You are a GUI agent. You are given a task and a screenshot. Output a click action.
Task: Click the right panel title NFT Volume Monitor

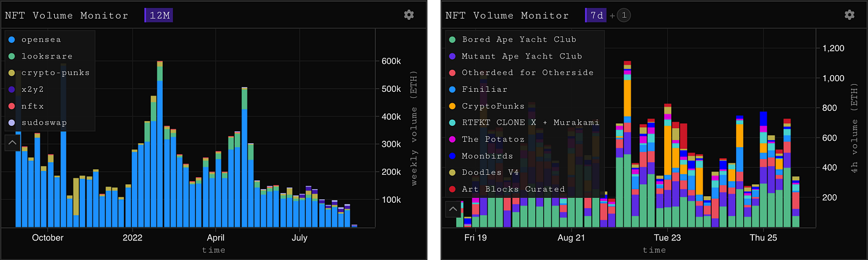(x=507, y=16)
